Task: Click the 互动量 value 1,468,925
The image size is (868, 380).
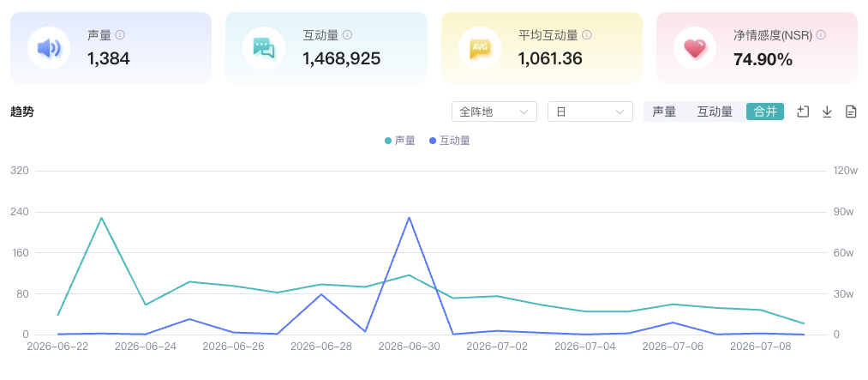Action: [342, 58]
